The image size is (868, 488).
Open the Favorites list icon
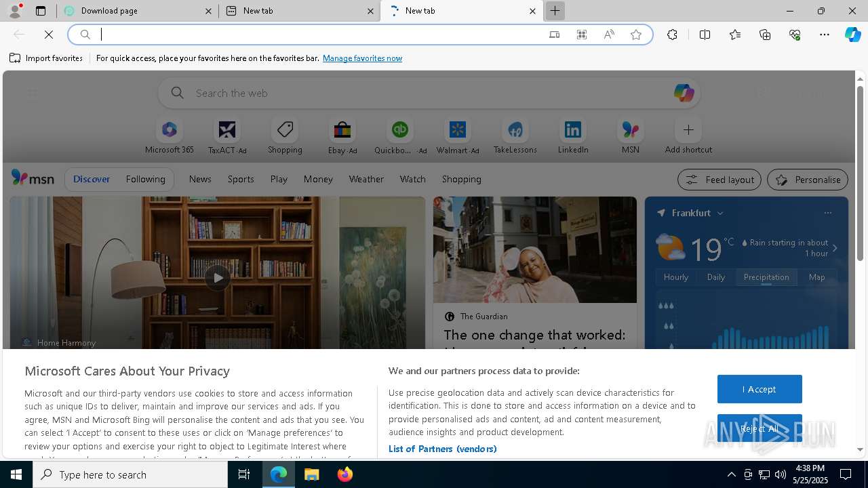(735, 35)
